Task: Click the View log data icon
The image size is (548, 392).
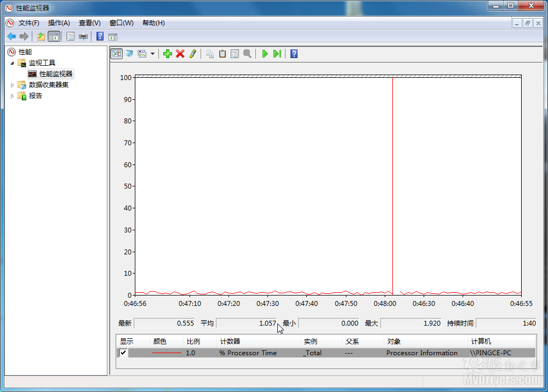Action: pyautogui.click(x=129, y=54)
